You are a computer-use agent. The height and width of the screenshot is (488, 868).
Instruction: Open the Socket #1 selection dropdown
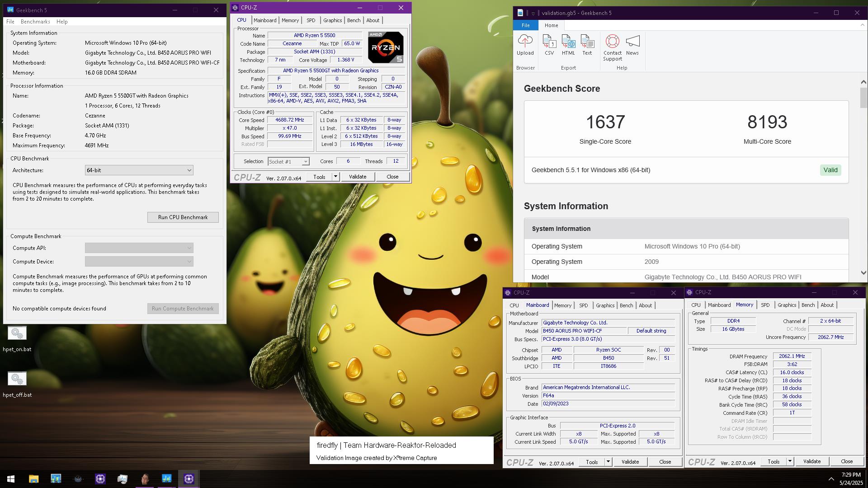tap(288, 162)
